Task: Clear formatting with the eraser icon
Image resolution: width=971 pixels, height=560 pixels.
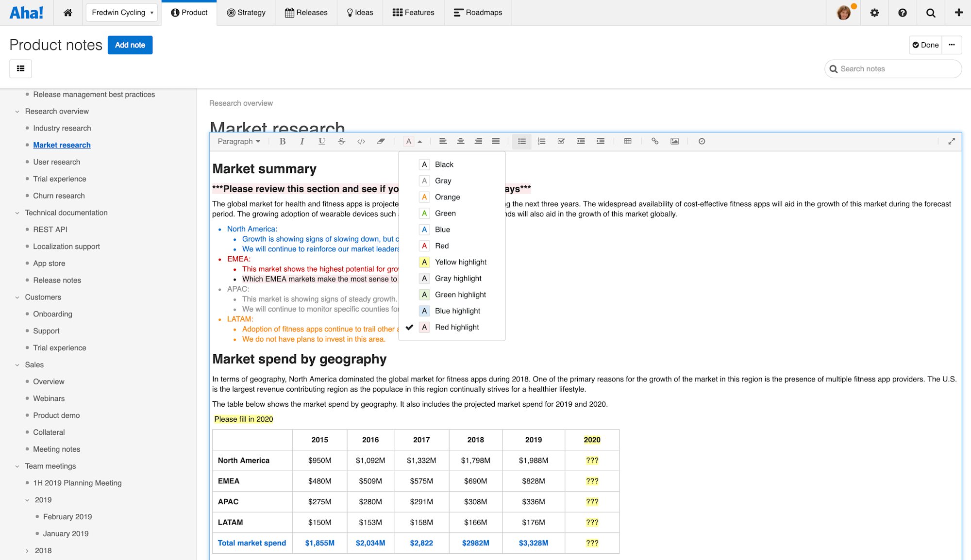Action: click(381, 141)
